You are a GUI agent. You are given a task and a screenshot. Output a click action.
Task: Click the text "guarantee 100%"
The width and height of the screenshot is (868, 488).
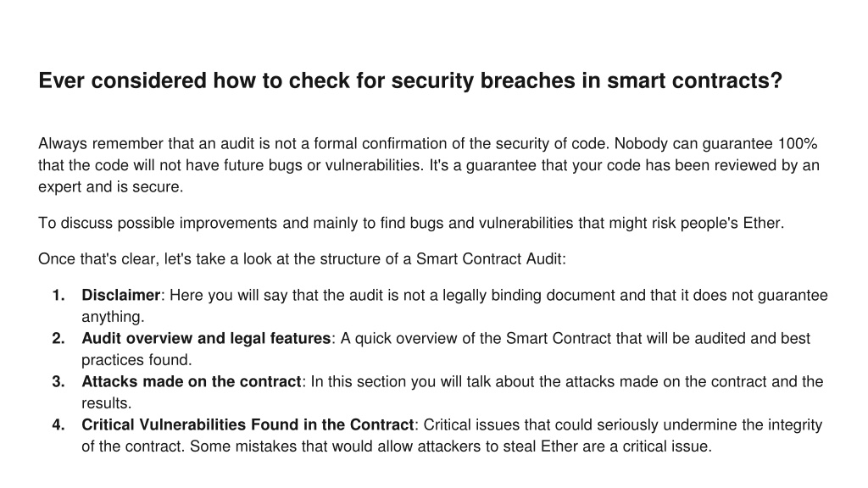[759, 144]
